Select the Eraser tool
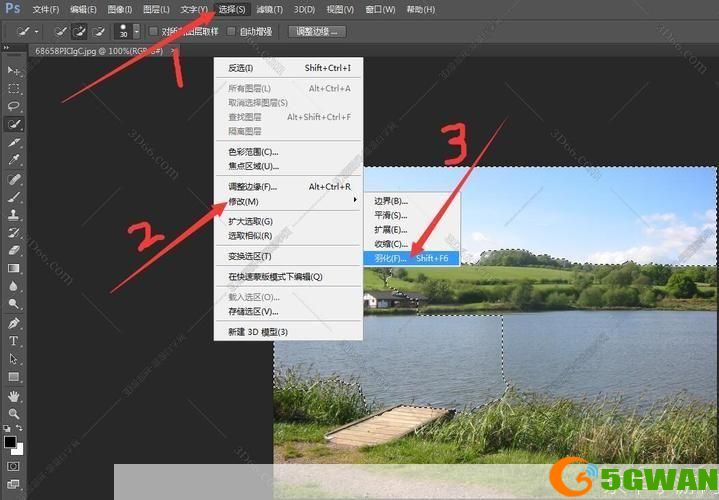The width and height of the screenshot is (719, 500). (14, 250)
